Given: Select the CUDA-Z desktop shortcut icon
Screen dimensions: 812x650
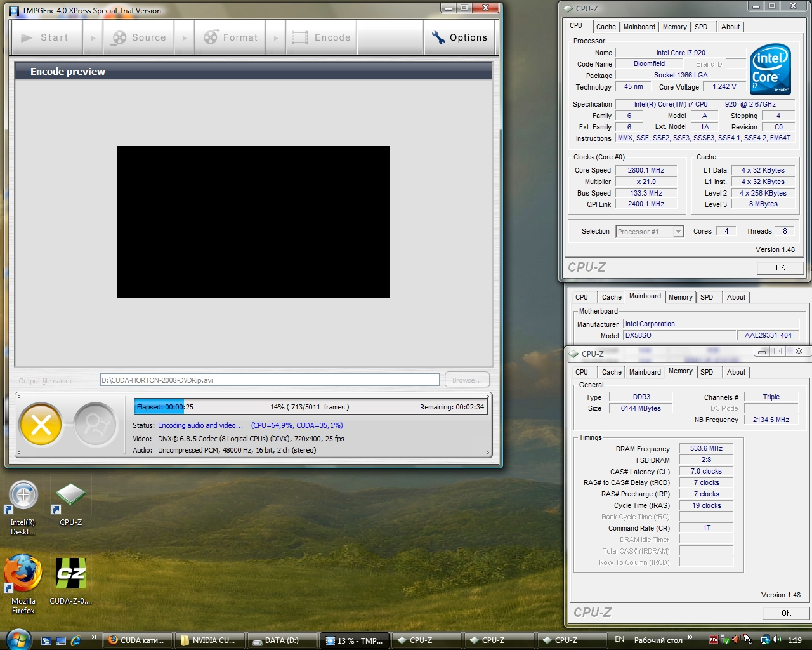Looking at the screenshot, I should (71, 581).
